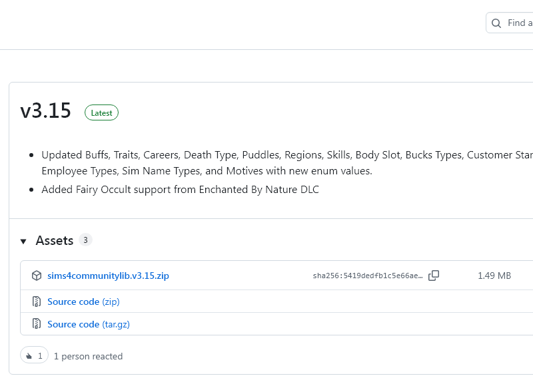Download Source code (zip)
The height and width of the screenshot is (392, 533).
click(x=84, y=301)
